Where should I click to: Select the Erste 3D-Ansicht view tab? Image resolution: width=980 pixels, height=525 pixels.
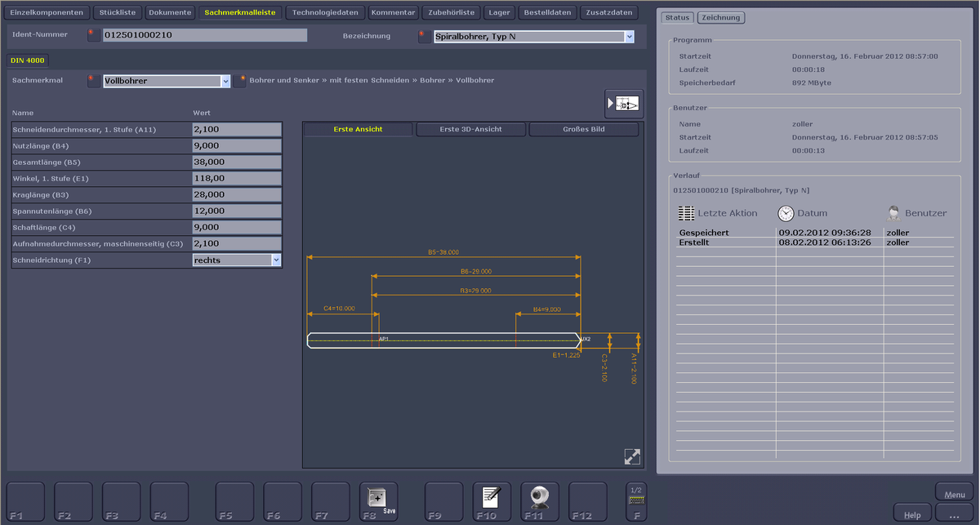[x=470, y=129]
